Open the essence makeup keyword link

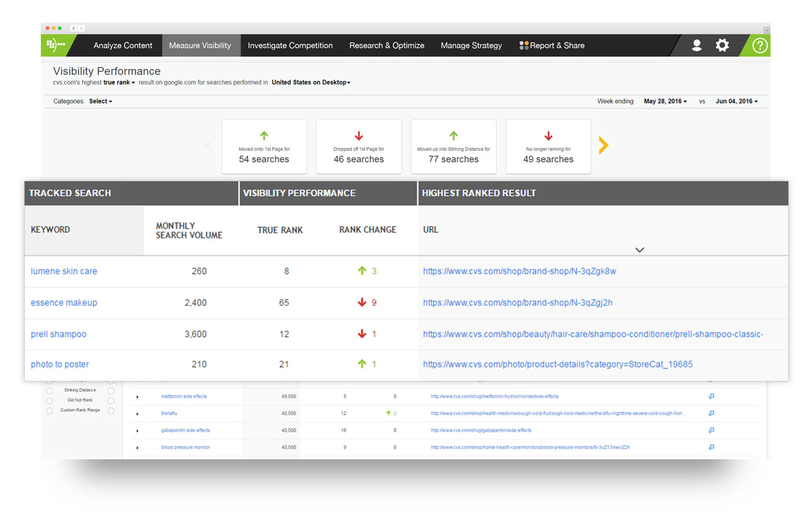click(64, 302)
